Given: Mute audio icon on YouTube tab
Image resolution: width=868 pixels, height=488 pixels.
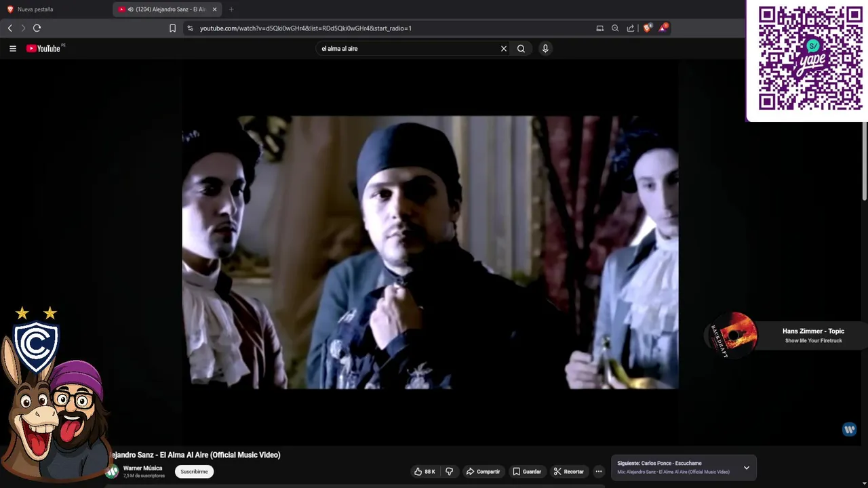Looking at the screenshot, I should [130, 9].
